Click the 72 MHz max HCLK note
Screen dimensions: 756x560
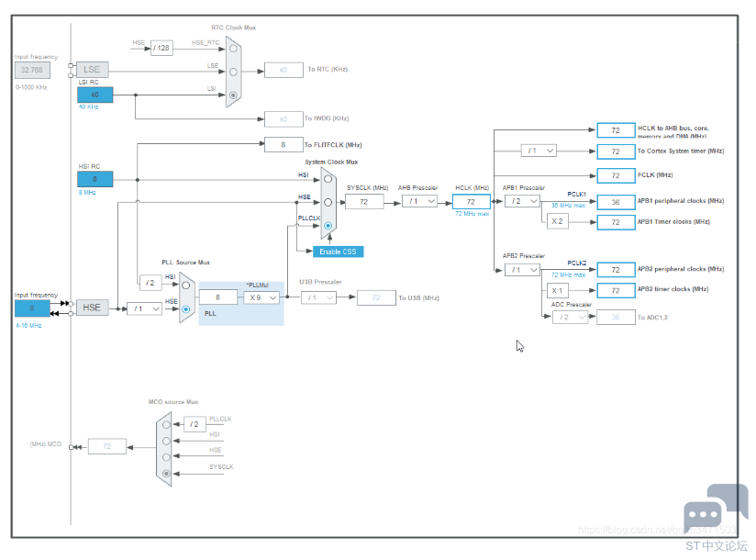[x=472, y=214]
